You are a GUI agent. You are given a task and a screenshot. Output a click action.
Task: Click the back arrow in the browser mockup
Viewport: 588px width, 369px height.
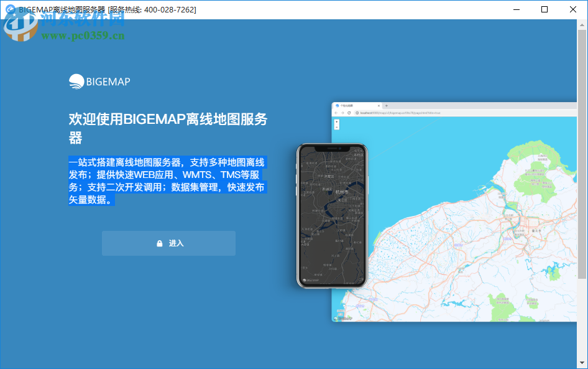click(336, 111)
